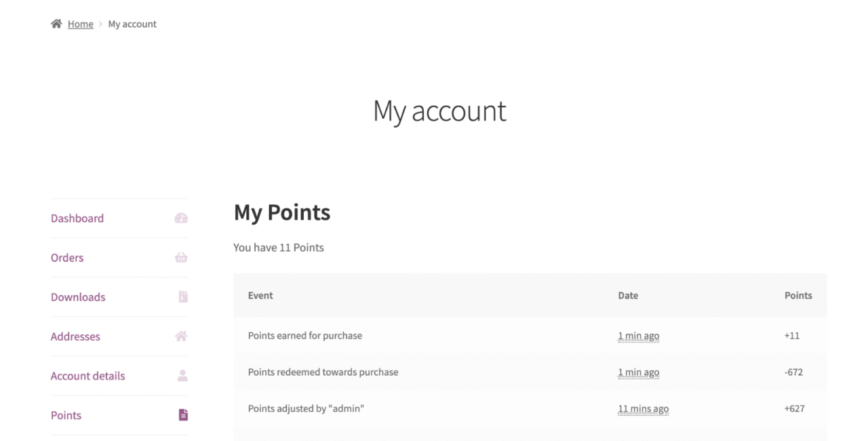Click the Event column header
868x441 pixels.
pos(260,295)
